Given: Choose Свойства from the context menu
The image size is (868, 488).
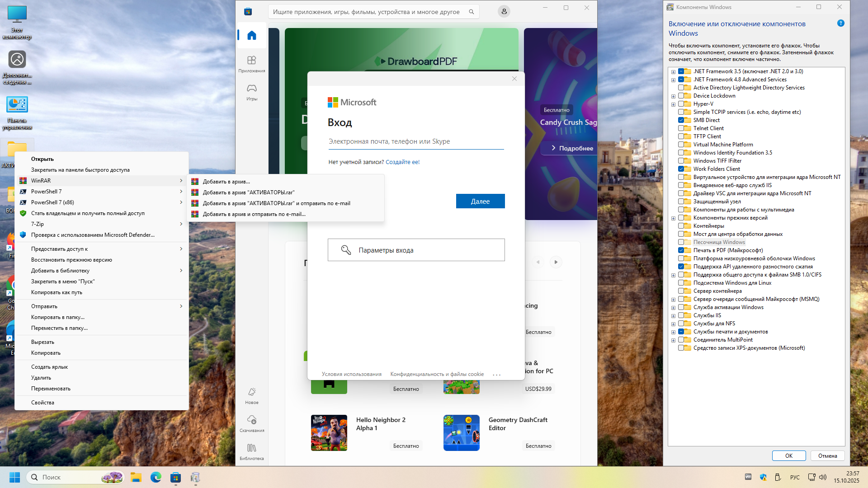Looking at the screenshot, I should coord(42,403).
